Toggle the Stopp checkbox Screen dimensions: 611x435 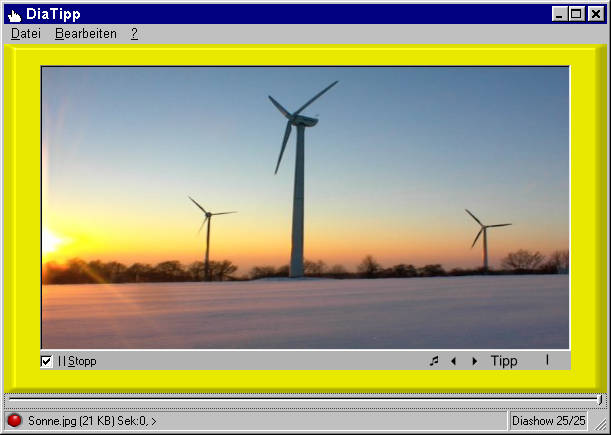pos(47,361)
